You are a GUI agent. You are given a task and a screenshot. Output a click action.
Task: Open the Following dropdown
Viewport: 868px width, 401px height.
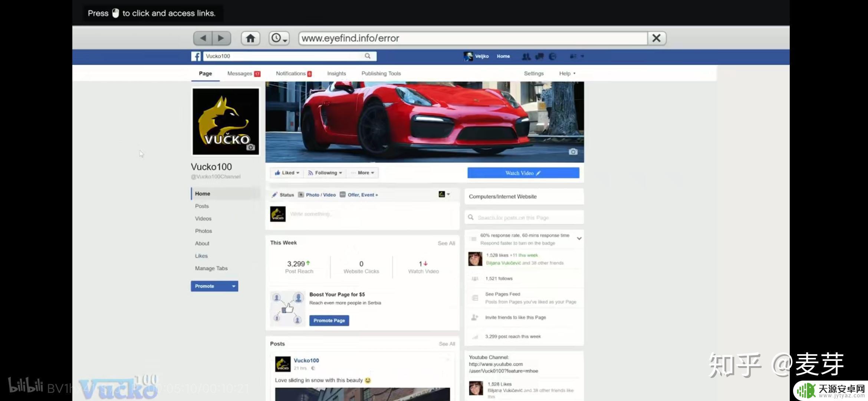[x=325, y=173]
